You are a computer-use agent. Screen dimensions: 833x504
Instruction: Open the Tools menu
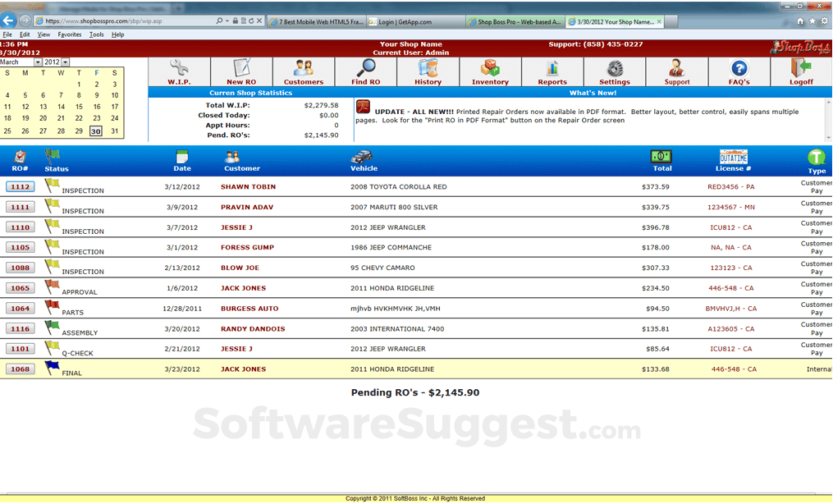[x=97, y=34]
